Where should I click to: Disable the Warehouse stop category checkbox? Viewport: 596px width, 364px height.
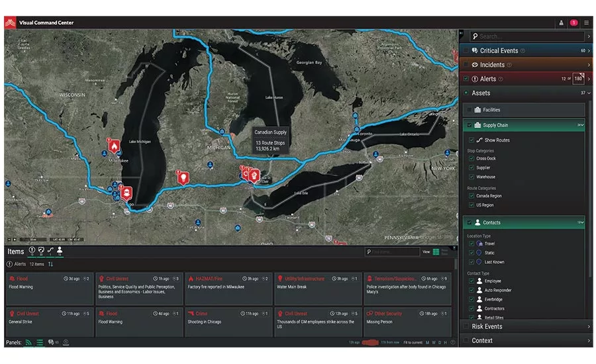(x=471, y=177)
